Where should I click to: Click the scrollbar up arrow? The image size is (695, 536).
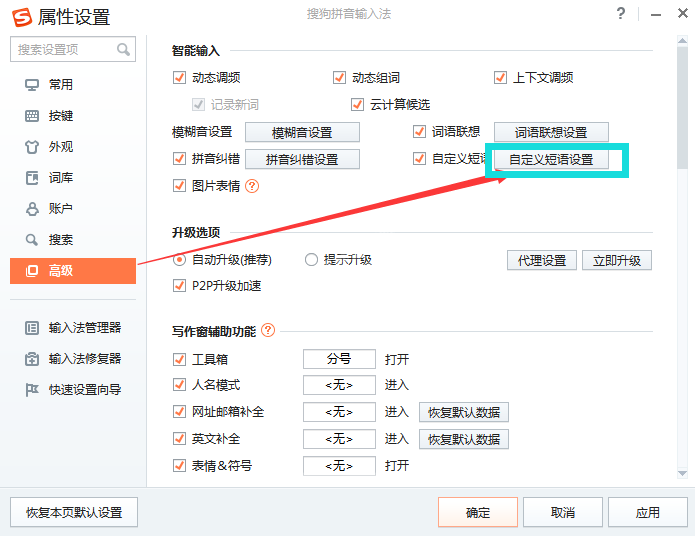[x=682, y=41]
